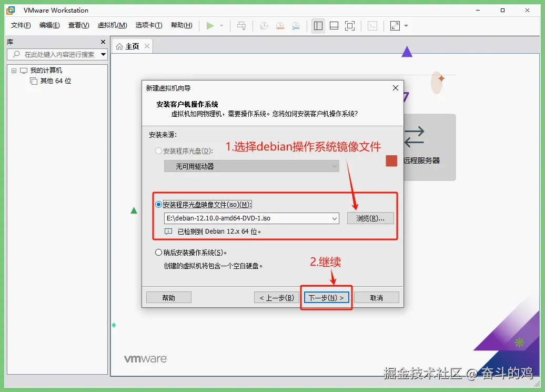
Task: Open the stretch display dropdown arrow
Action: [x=406, y=26]
